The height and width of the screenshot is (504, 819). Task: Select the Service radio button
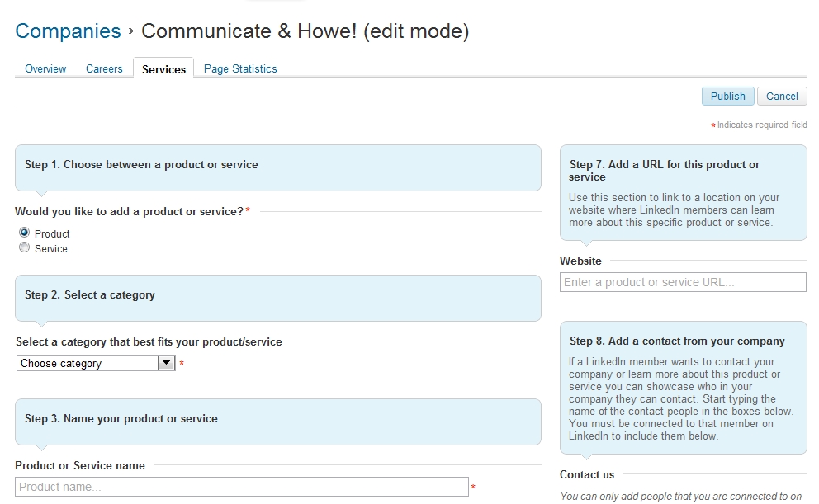pos(24,247)
